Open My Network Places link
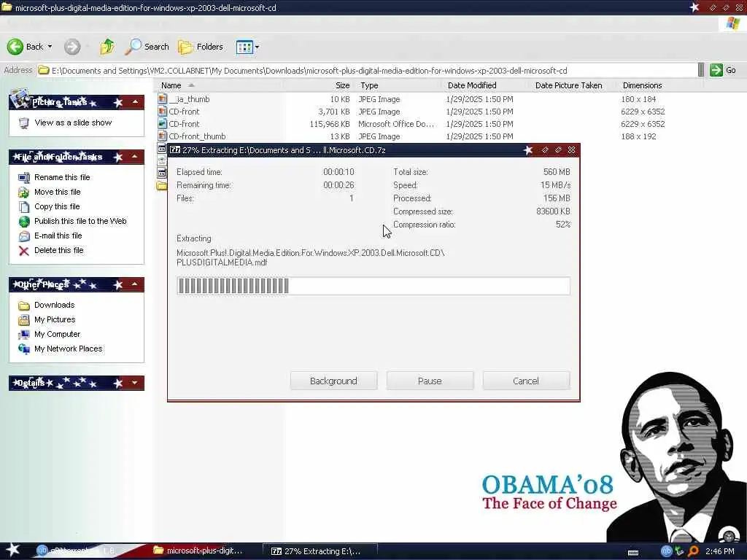This screenshot has width=747, height=560. [68, 349]
